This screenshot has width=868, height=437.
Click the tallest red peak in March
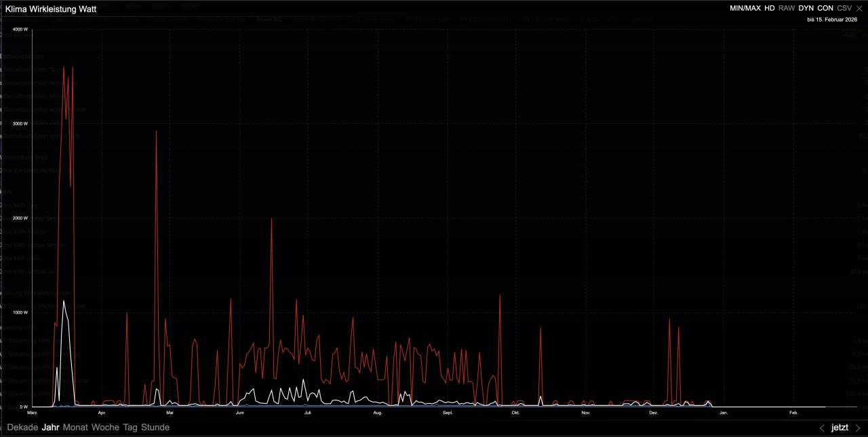64,67
